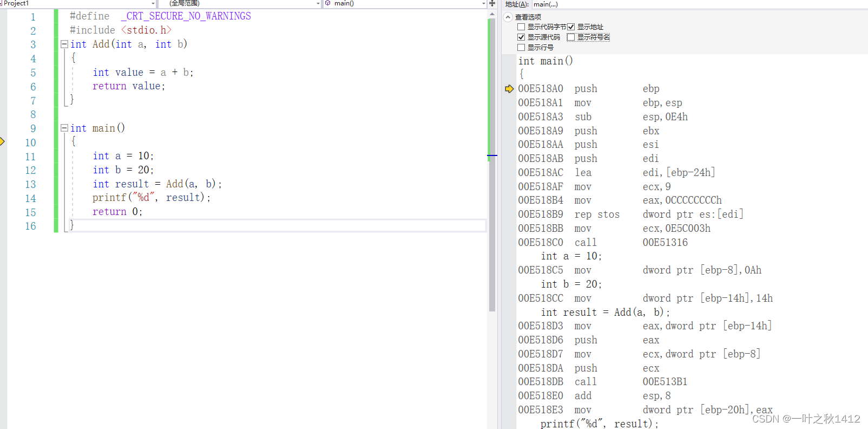Click line number 13 in the editor
Image resolution: width=868 pixels, height=429 pixels.
tap(30, 184)
